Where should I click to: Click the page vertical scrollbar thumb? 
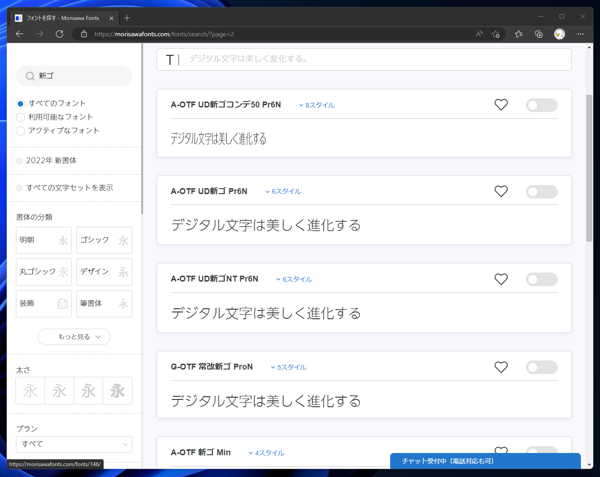click(589, 168)
